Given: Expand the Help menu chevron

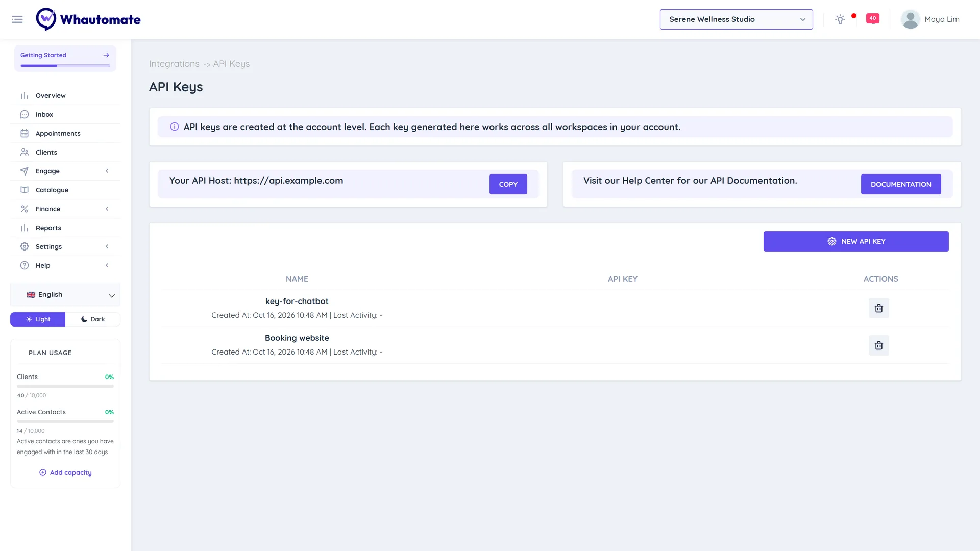Looking at the screenshot, I should pos(107,265).
